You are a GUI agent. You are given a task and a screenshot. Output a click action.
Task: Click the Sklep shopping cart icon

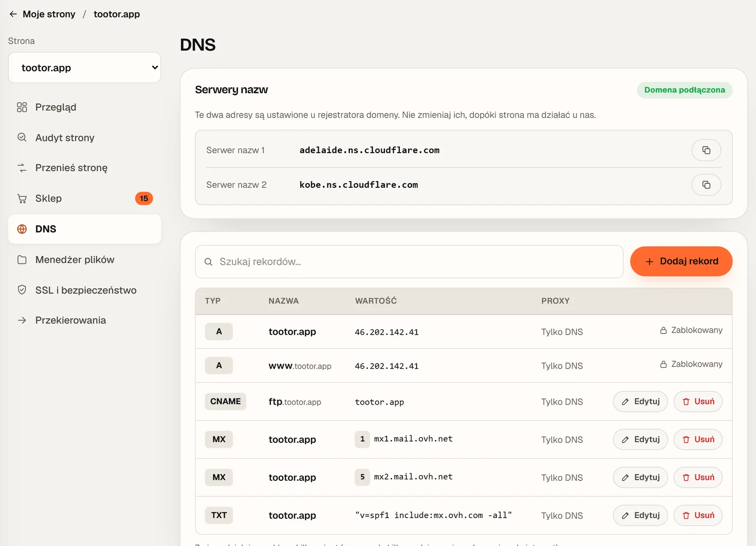pos(22,199)
